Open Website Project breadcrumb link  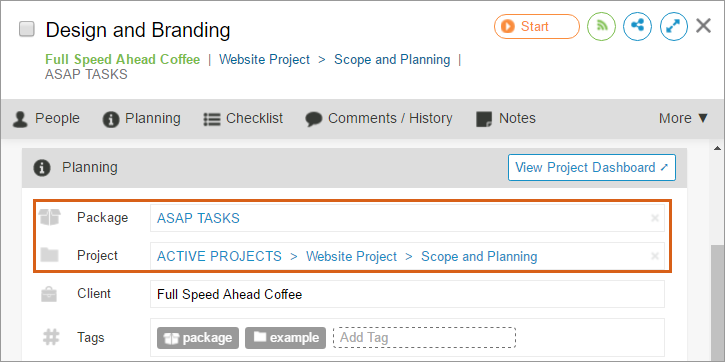pyautogui.click(x=264, y=60)
